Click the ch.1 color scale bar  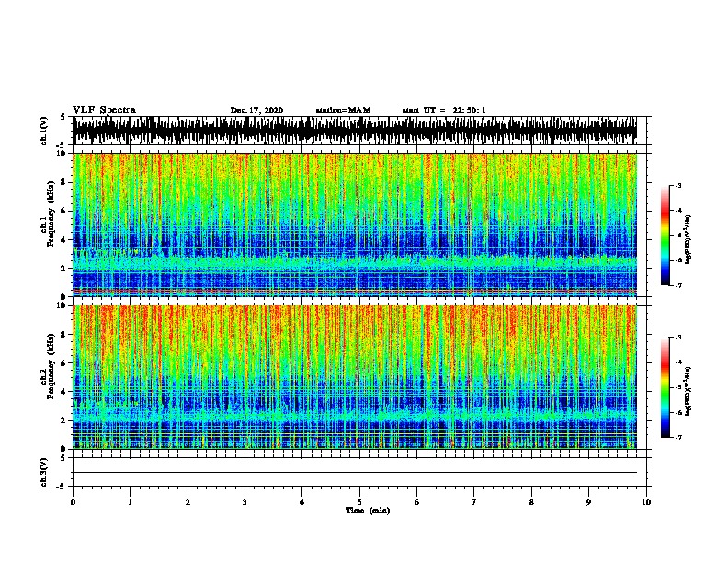(665, 236)
